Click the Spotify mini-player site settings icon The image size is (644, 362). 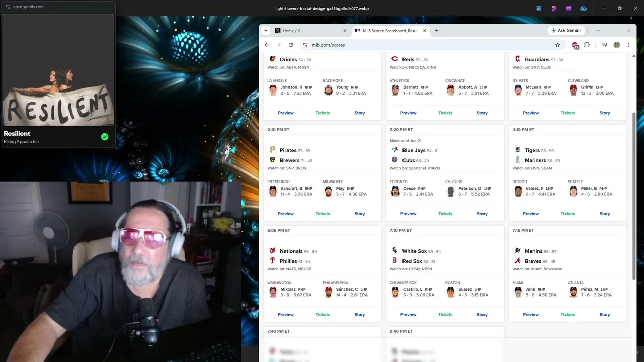(8, 7)
